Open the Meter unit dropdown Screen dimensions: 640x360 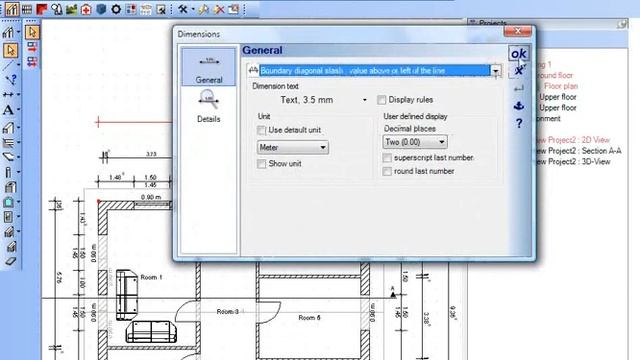tap(293, 147)
